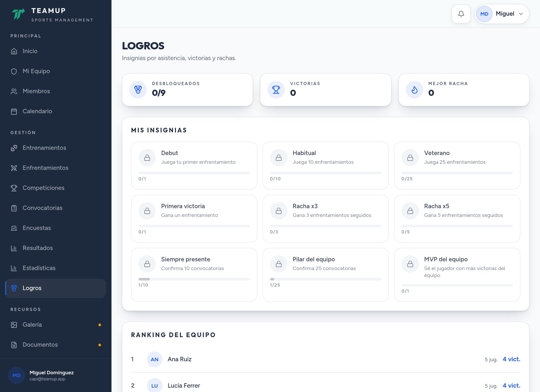This screenshot has width=540, height=392.
Task: Click the Primera victoria lock icon
Action: [x=147, y=211]
